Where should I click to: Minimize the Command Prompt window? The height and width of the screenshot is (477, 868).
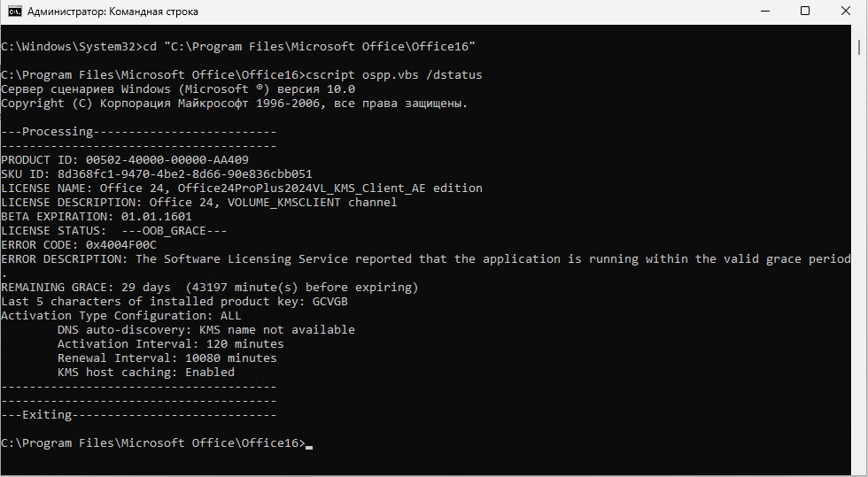pos(765,12)
